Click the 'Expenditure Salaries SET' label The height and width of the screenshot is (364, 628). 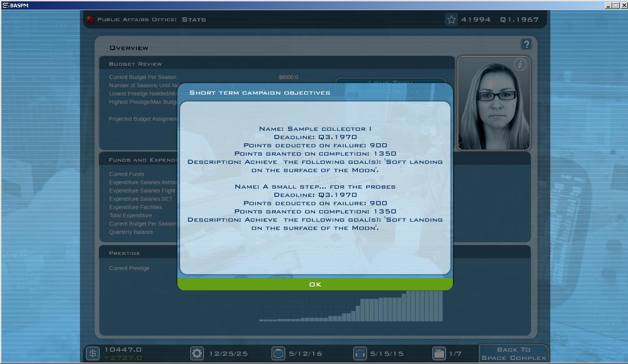(141, 199)
